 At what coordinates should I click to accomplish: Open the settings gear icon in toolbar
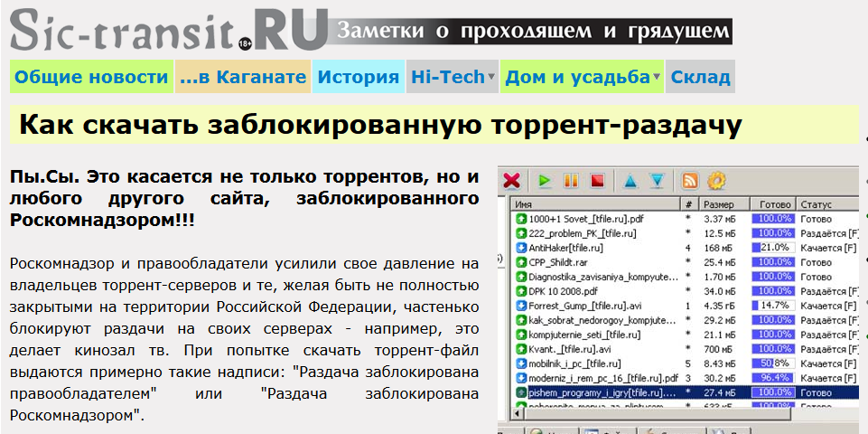pyautogui.click(x=716, y=181)
